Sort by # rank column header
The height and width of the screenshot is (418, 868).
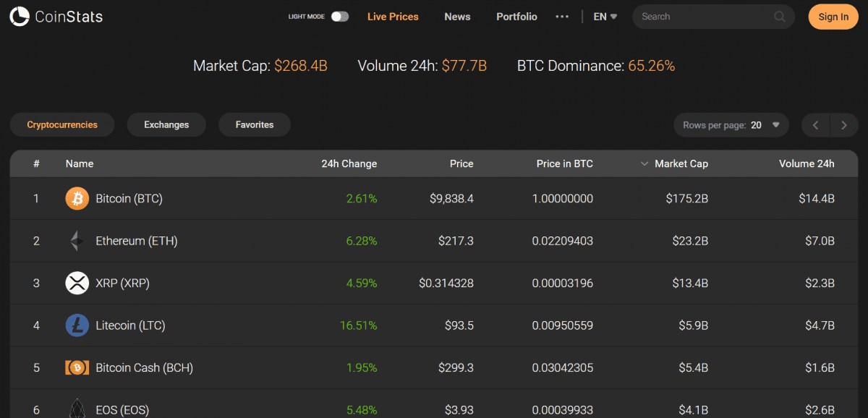(36, 163)
